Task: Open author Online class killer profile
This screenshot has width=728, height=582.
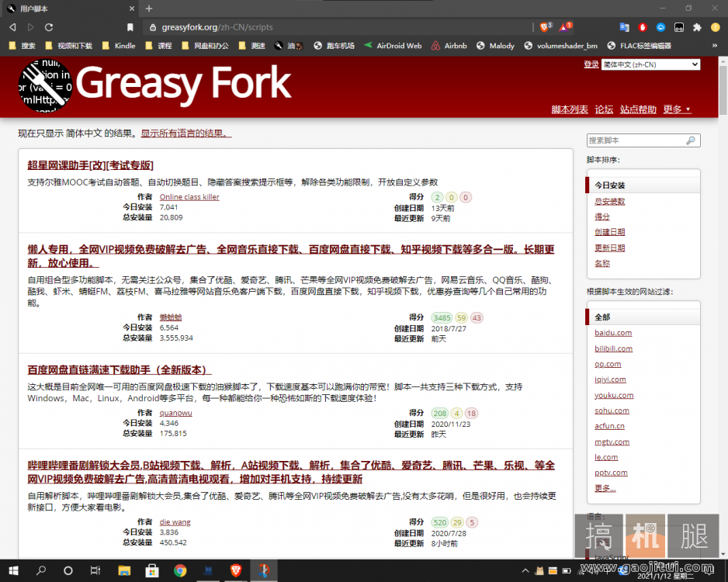Action: pos(189,197)
